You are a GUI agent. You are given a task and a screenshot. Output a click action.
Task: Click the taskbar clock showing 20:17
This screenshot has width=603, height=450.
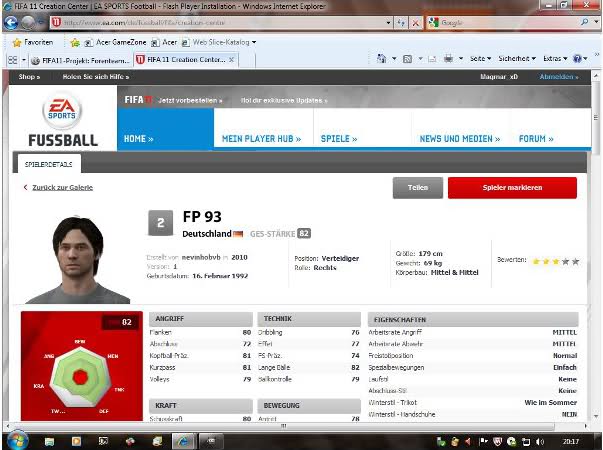point(571,442)
